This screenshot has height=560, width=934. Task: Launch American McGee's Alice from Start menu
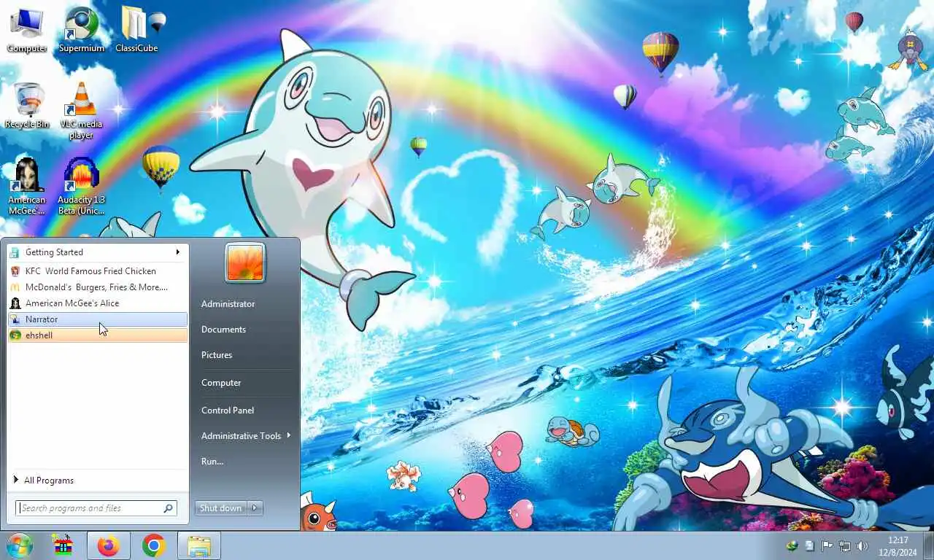coord(98,303)
